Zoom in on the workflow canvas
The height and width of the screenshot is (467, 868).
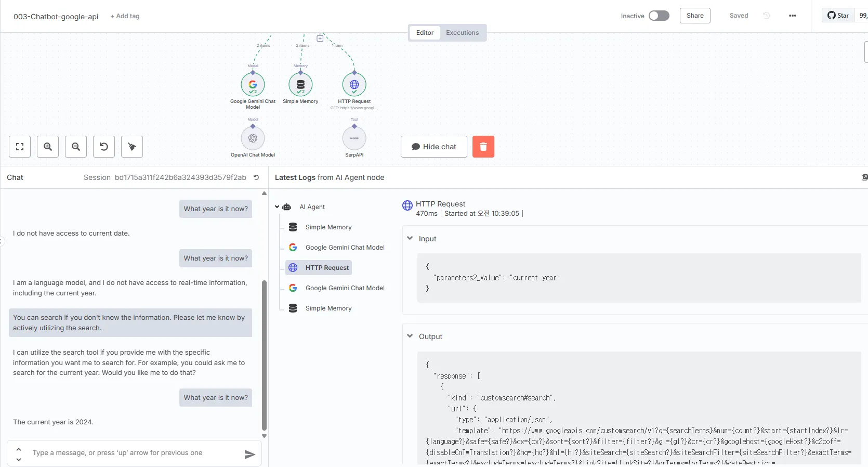[x=48, y=147]
